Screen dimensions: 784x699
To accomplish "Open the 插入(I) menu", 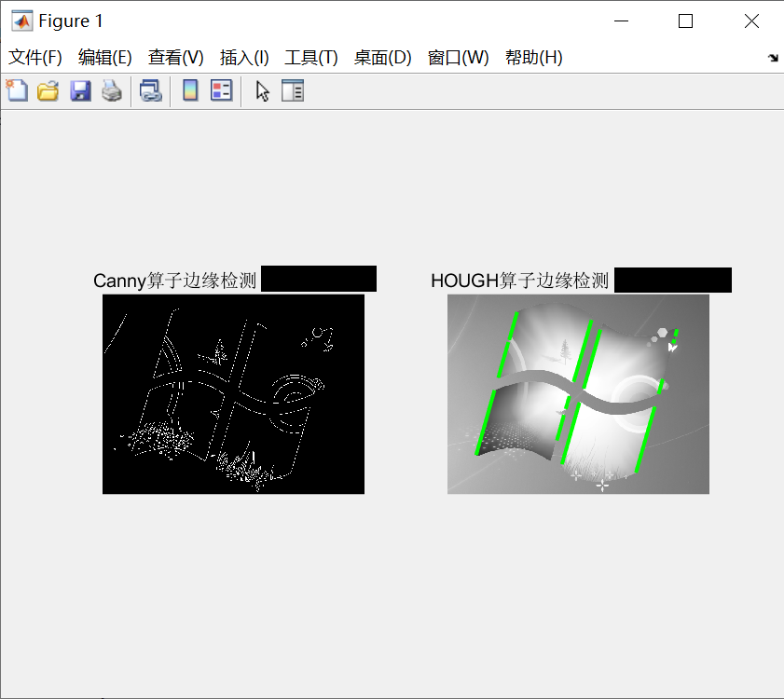I will pos(244,58).
